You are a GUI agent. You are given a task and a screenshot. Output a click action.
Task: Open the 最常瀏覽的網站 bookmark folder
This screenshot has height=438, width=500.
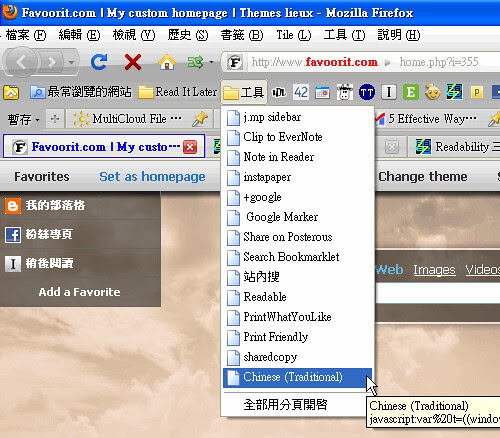(81, 92)
